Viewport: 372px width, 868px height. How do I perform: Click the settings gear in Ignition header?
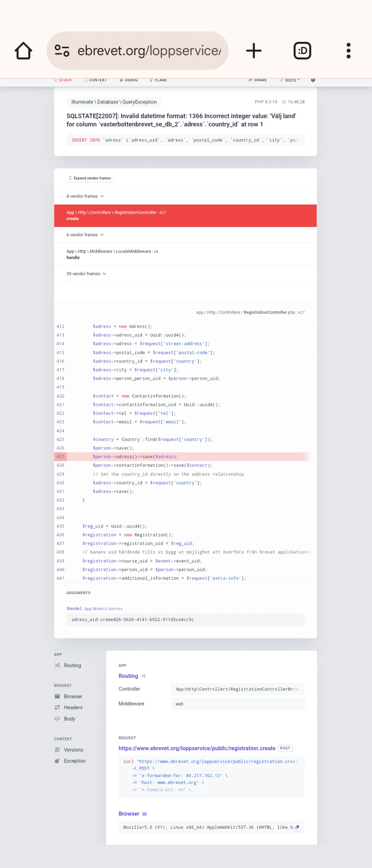[313, 80]
